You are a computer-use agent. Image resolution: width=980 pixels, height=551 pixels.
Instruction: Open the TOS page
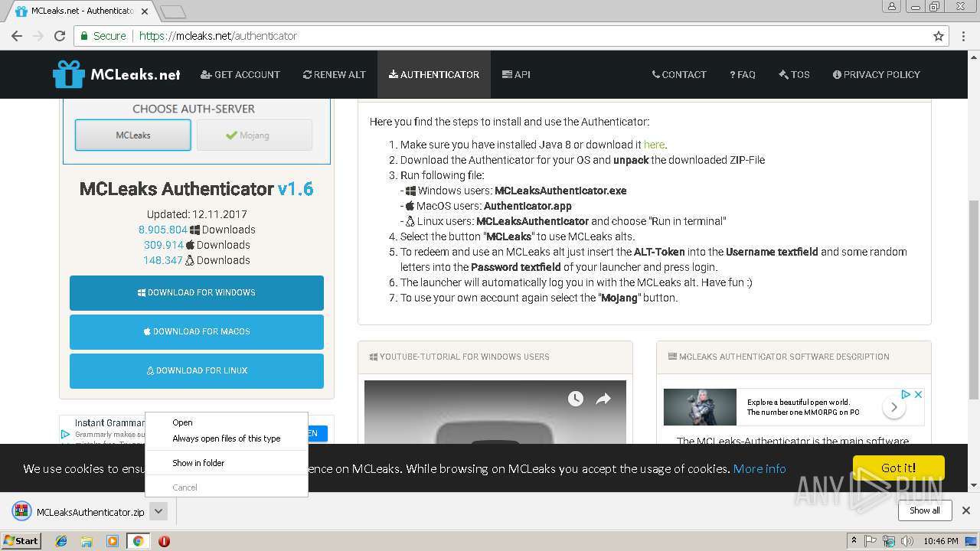[794, 74]
